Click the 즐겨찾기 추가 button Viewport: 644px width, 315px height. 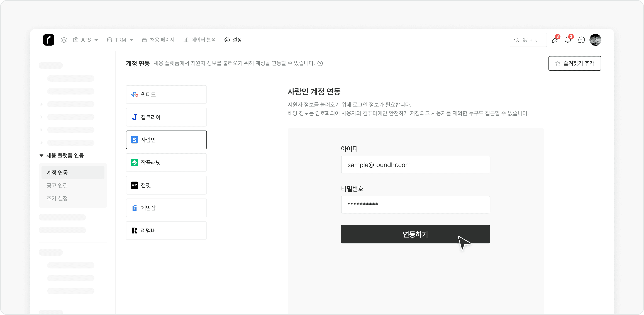[x=574, y=63]
